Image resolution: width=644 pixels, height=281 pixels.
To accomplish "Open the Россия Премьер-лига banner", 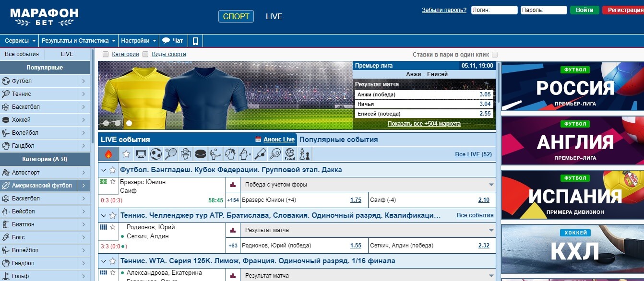I will pyautogui.click(x=572, y=87).
